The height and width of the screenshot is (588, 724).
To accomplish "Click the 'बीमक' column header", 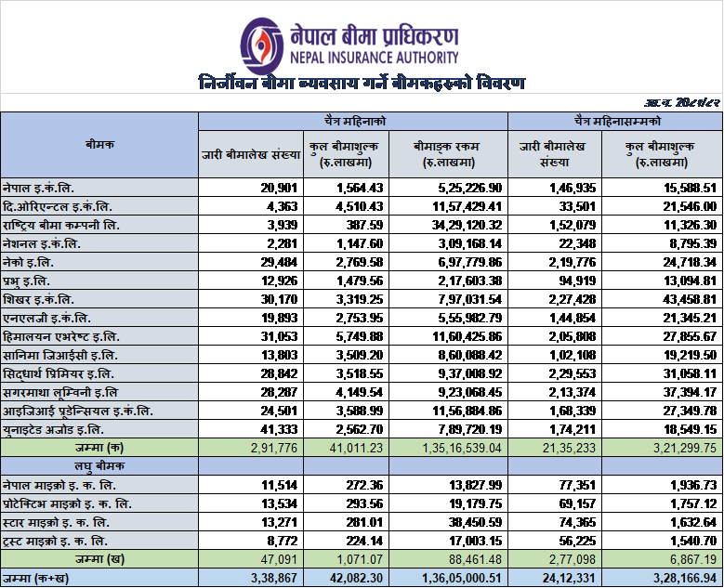I will 99,145.
